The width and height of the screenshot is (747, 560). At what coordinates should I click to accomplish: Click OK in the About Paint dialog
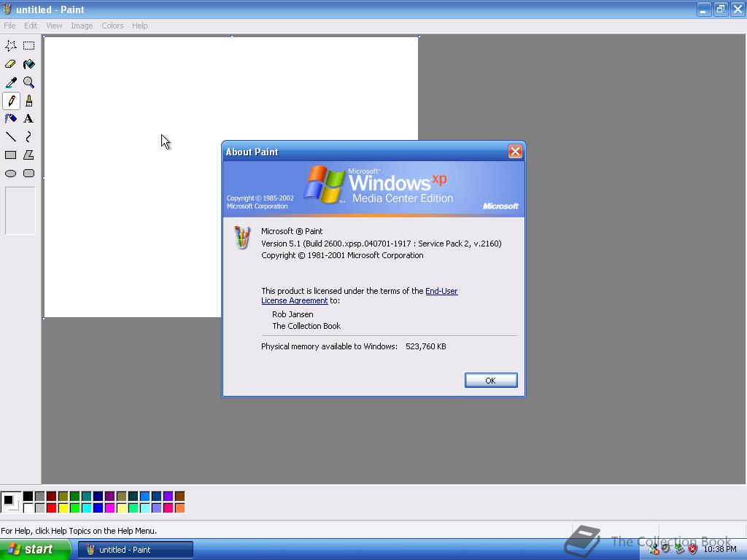491,380
